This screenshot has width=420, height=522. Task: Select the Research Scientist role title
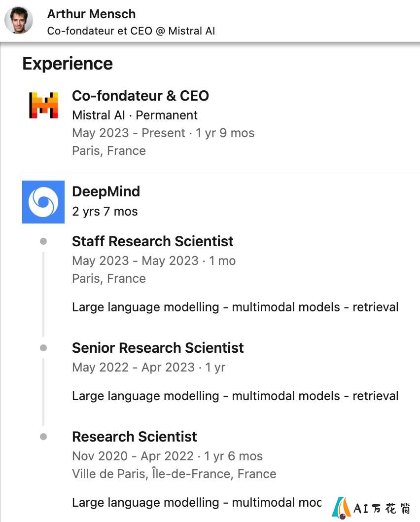pos(135,437)
